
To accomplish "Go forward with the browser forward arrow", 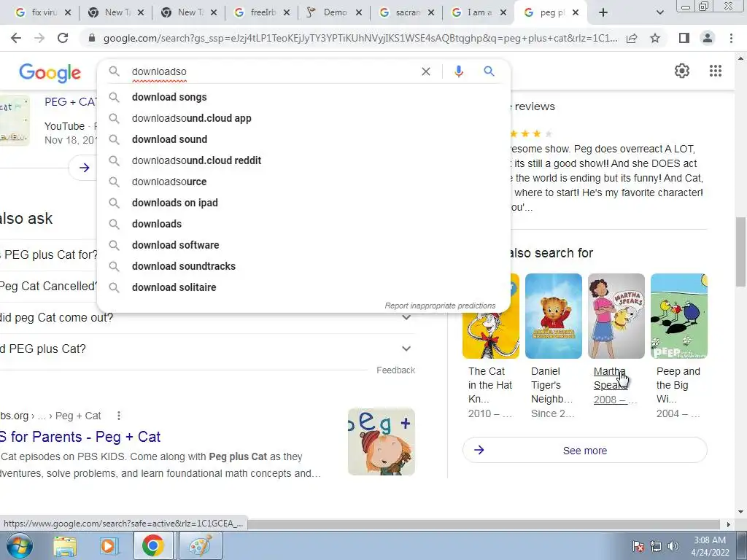I will [x=39, y=38].
